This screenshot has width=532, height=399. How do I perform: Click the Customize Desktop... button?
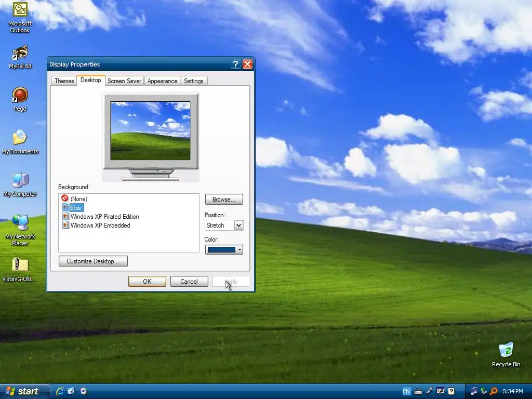click(93, 261)
